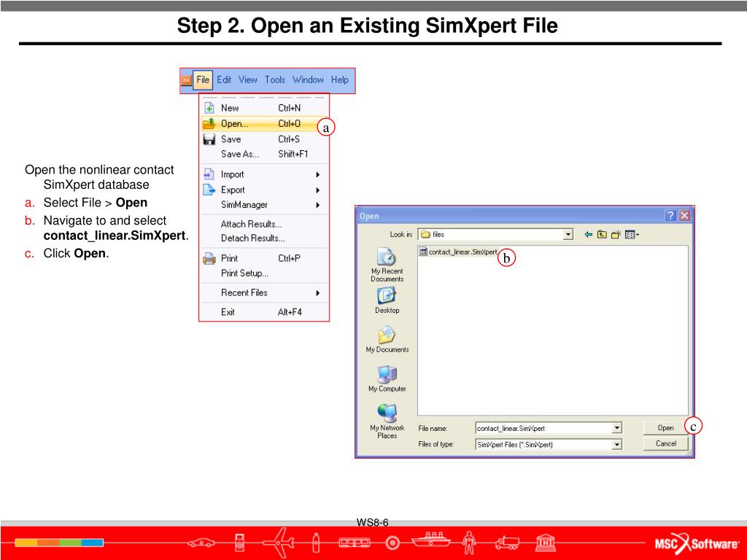Go to My Recent Documents place

tap(387, 265)
